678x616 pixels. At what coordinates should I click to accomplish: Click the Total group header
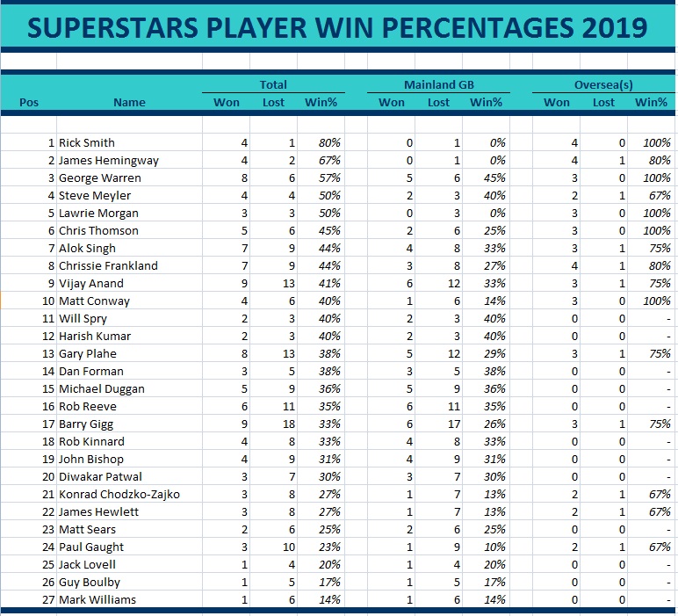click(x=273, y=84)
